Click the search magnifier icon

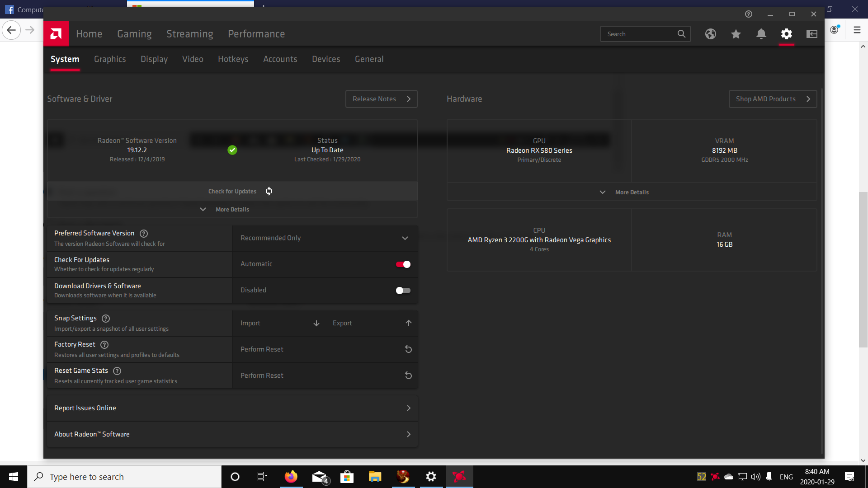click(x=681, y=34)
